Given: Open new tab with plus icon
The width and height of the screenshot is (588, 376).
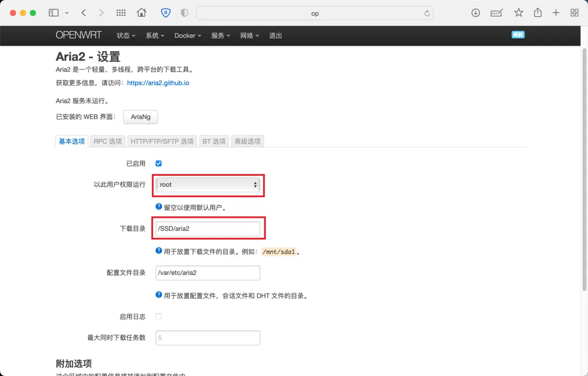Looking at the screenshot, I should click(x=556, y=13).
